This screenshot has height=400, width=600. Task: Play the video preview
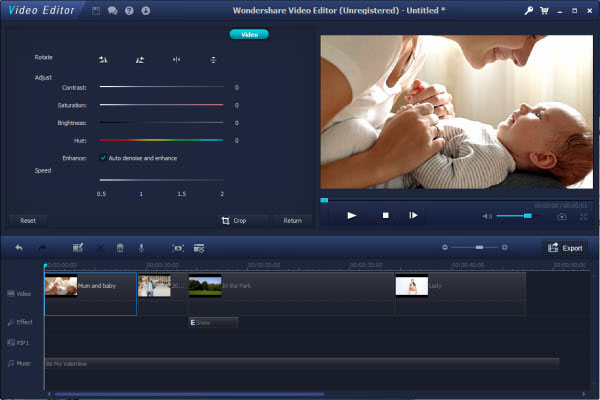(352, 216)
